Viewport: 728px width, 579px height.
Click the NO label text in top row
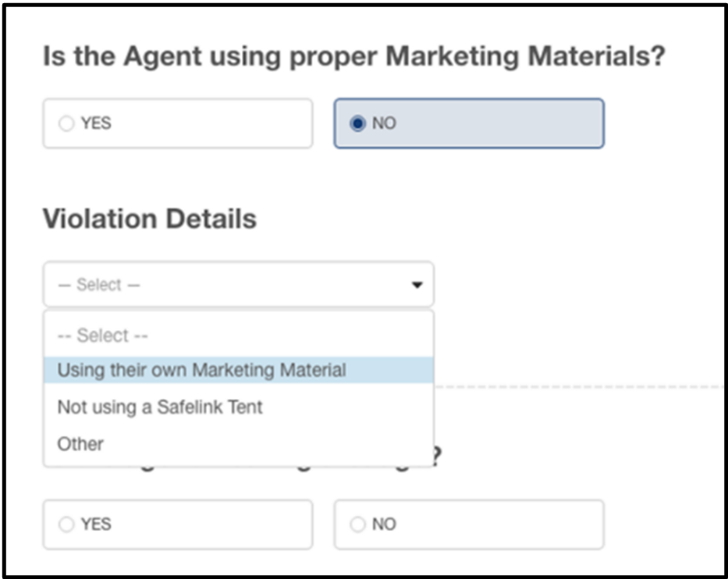pos(384,123)
